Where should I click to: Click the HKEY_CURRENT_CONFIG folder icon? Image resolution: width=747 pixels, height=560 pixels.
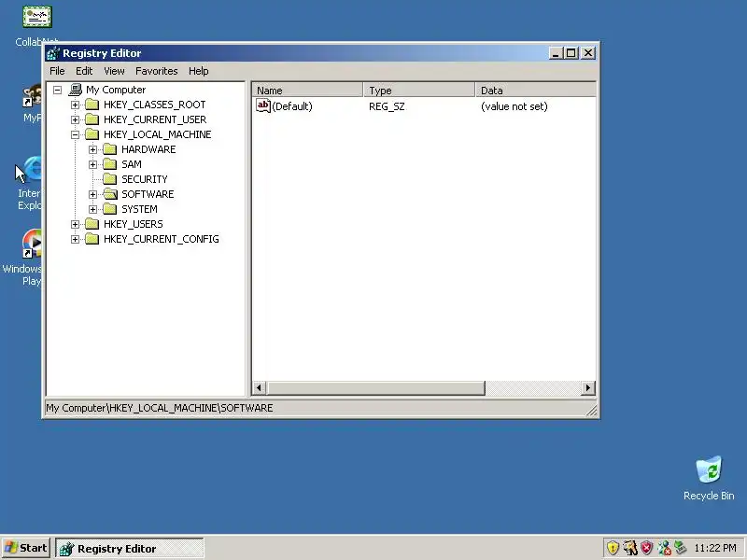(92, 239)
